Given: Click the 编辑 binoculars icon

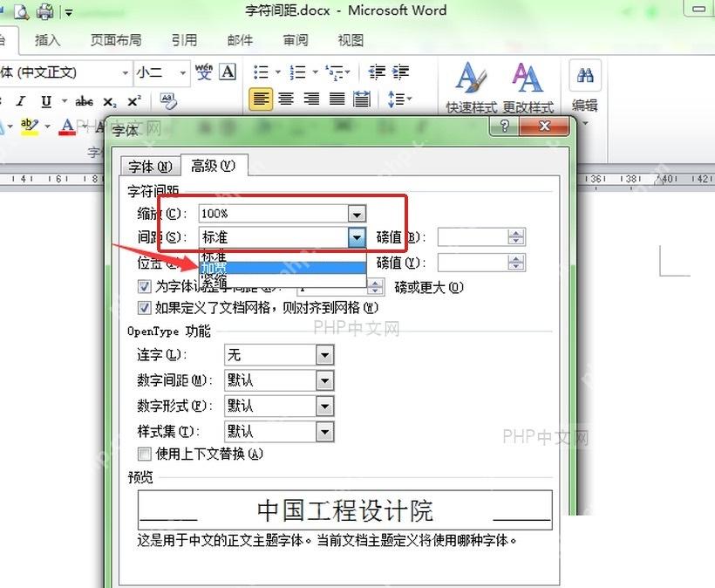Looking at the screenshot, I should 585,75.
